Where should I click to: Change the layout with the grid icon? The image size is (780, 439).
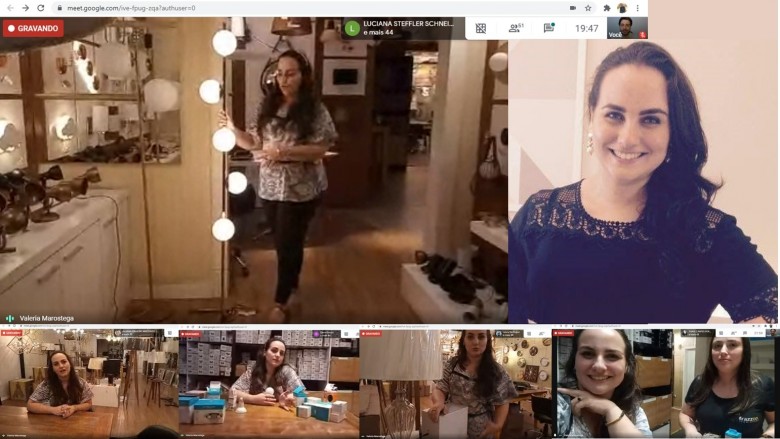pyautogui.click(x=481, y=28)
